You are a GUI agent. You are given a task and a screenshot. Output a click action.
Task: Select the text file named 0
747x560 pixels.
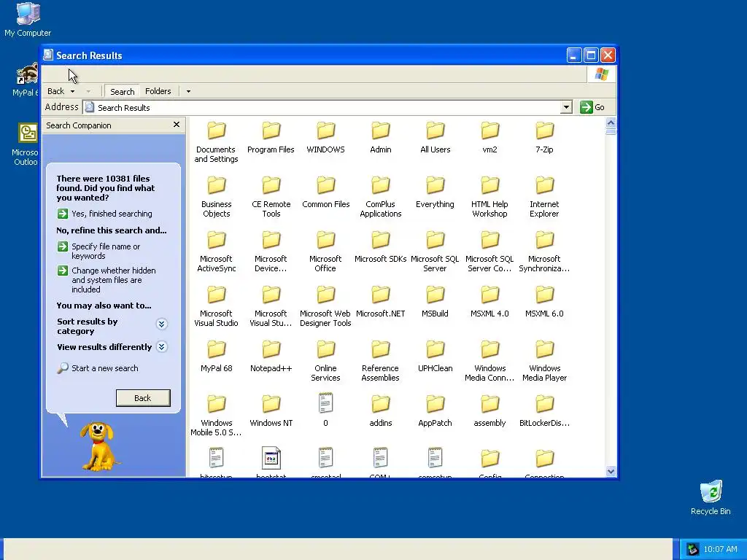326,410
